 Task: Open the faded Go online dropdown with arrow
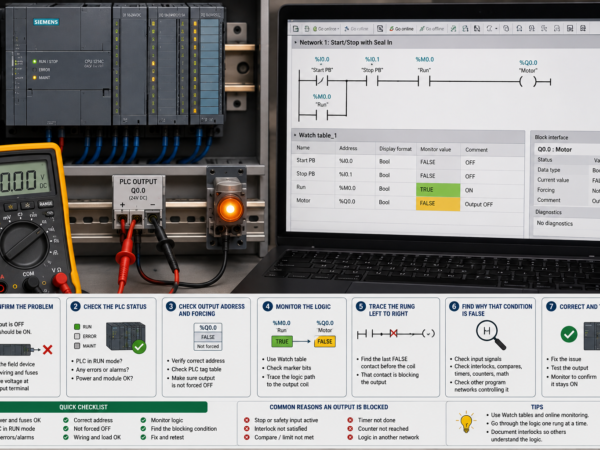[x=326, y=29]
